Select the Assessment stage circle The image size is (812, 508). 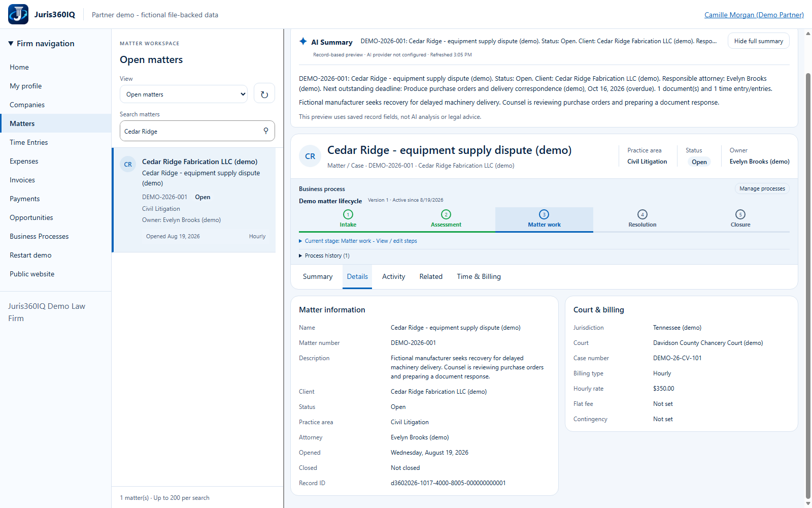pyautogui.click(x=446, y=214)
